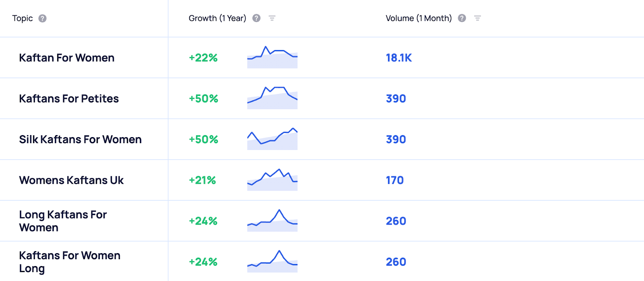The width and height of the screenshot is (644, 281).
Task: Open the Kaftans For Women Long topic
Action: (70, 262)
